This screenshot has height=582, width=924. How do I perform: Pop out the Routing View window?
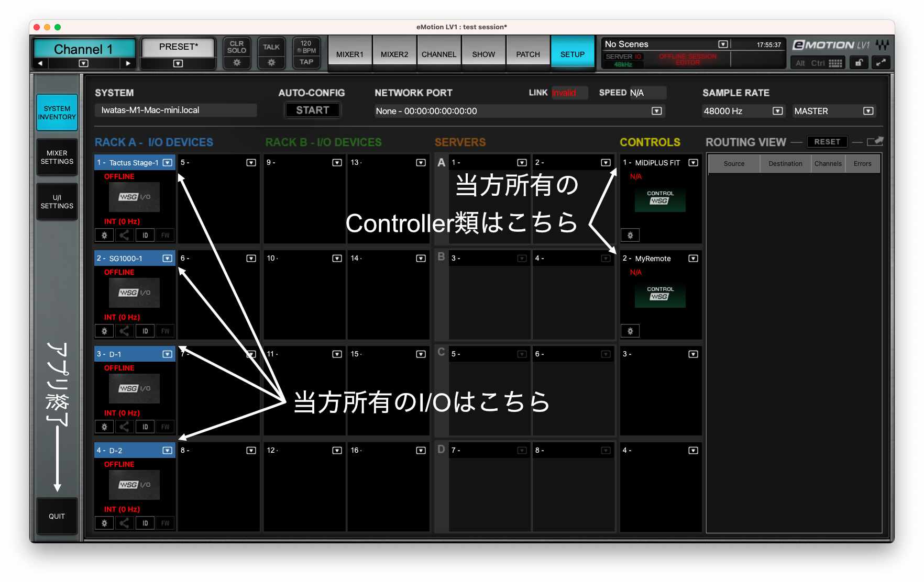tap(875, 142)
